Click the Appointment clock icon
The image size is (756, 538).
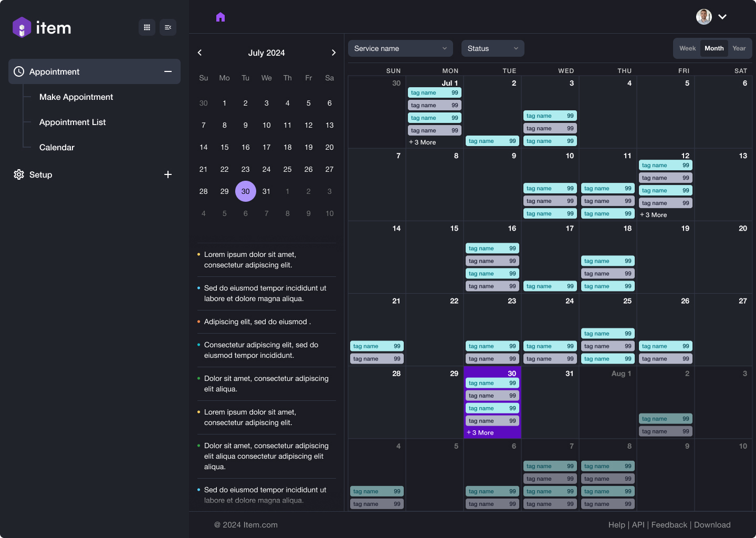click(19, 71)
